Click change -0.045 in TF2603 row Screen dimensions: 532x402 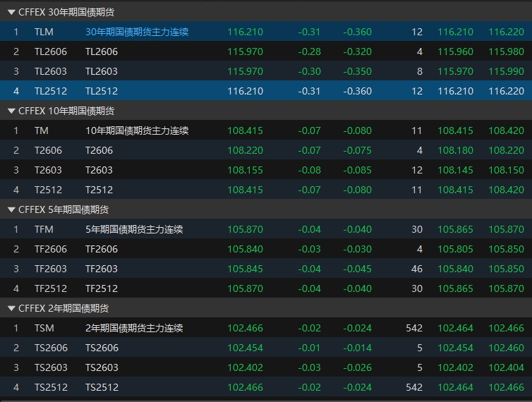pos(357,269)
